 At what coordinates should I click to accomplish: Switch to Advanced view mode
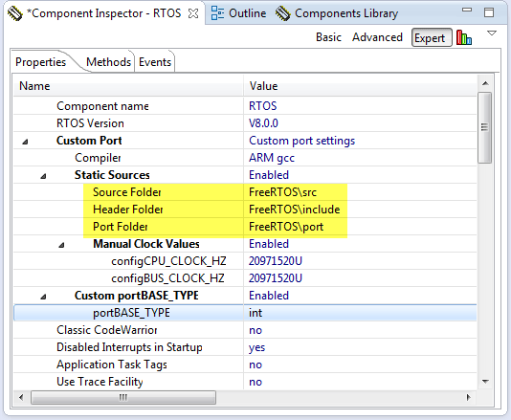coord(377,37)
